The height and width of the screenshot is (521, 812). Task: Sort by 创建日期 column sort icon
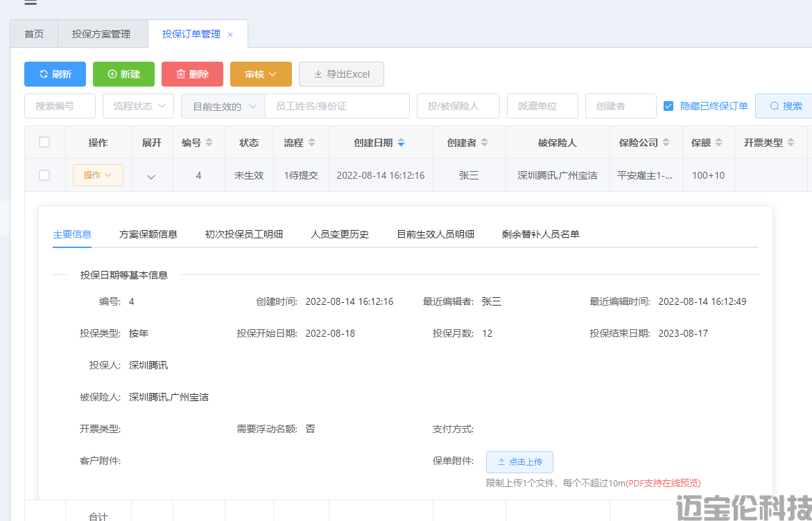[401, 143]
